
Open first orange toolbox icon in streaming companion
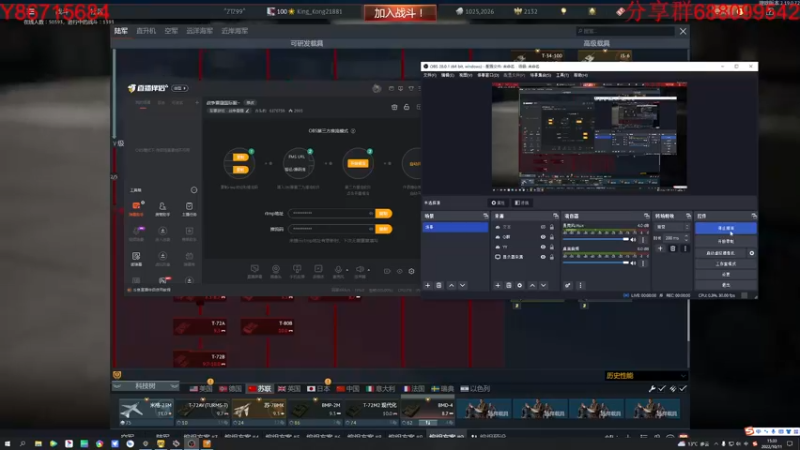136,206
